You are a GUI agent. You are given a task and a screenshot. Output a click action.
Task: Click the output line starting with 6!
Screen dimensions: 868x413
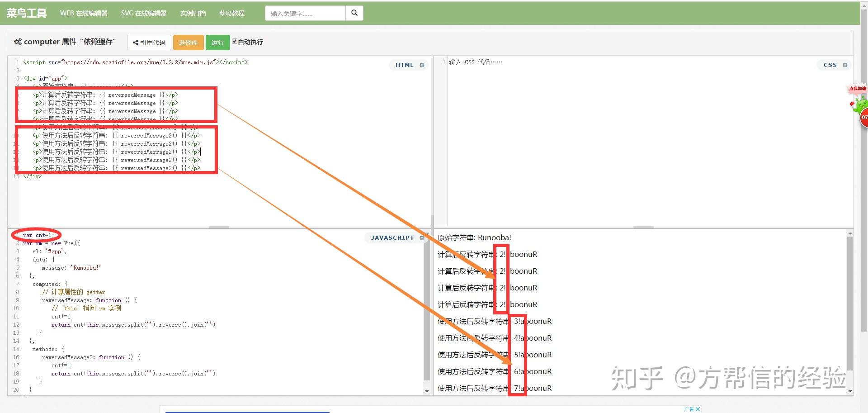(495, 371)
